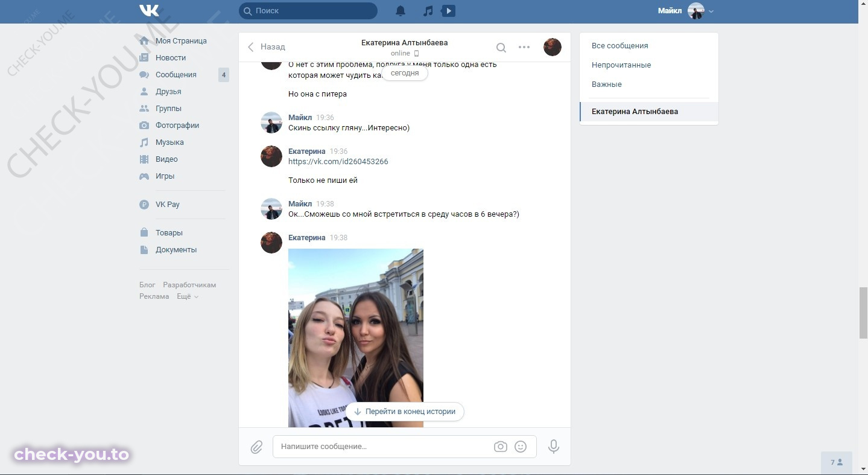
Task: Open the VK Pay menu item
Action: coord(168,205)
